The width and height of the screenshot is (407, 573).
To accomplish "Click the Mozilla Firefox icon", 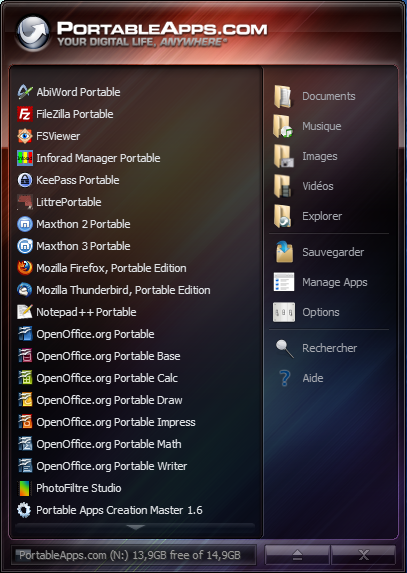I will click(25, 268).
